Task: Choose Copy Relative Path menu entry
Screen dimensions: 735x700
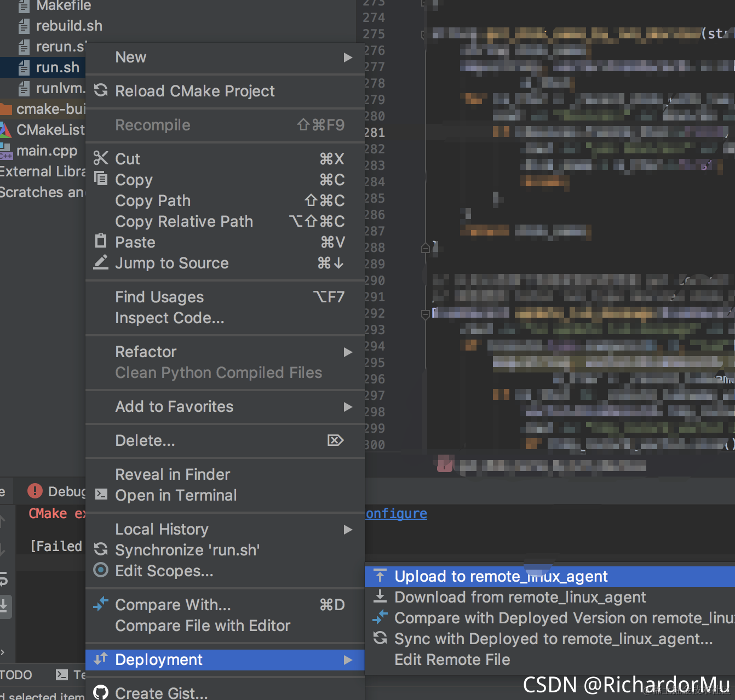Action: point(225,221)
